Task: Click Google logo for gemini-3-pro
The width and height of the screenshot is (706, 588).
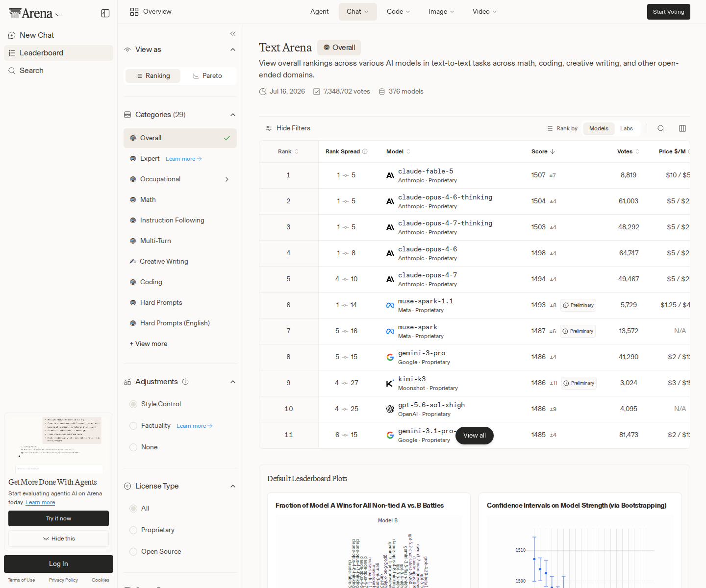Action: [390, 357]
